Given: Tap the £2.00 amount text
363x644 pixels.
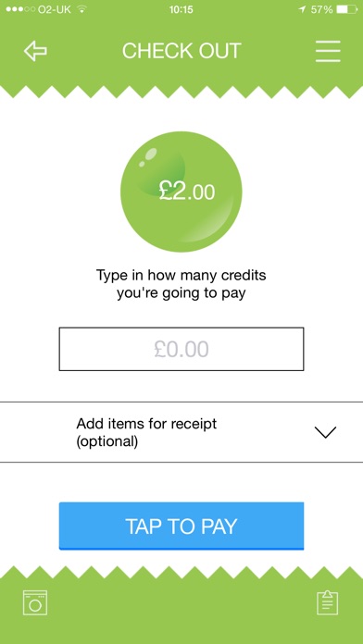Looking at the screenshot, I should coord(187,192).
